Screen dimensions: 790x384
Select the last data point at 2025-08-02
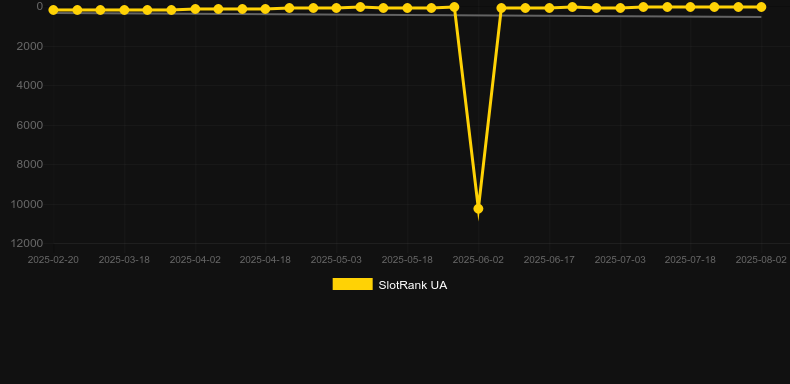pos(761,7)
